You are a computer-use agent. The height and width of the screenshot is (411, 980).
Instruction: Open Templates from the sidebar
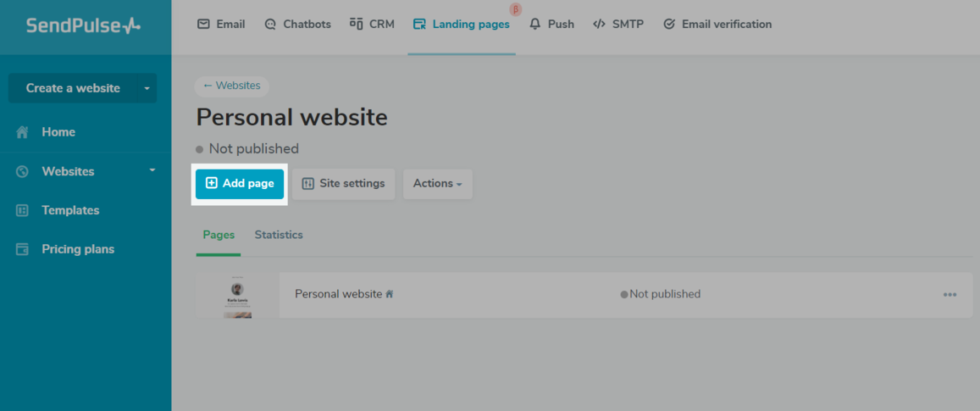[70, 210]
